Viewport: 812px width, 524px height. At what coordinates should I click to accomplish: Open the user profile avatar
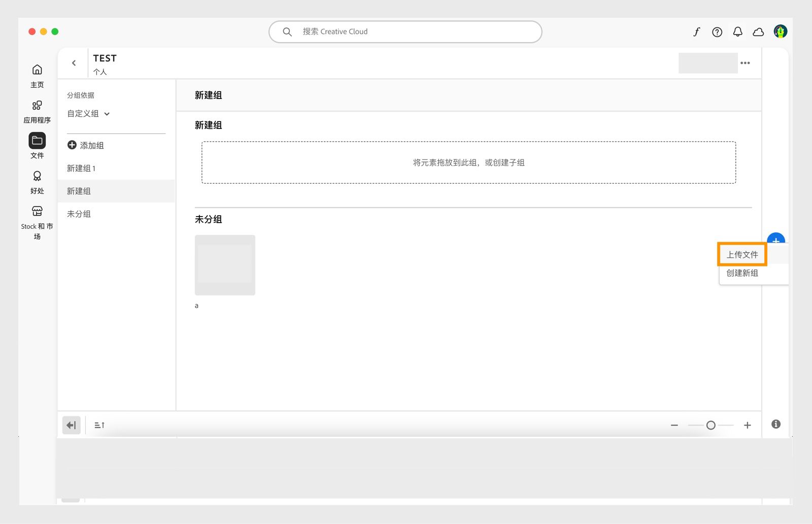click(781, 31)
